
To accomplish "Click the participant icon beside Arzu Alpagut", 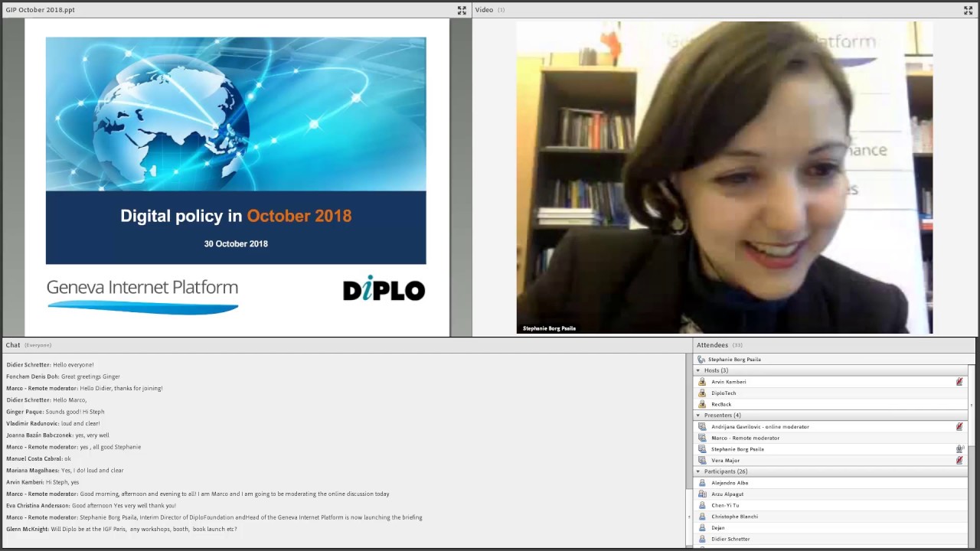I will pyautogui.click(x=702, y=494).
